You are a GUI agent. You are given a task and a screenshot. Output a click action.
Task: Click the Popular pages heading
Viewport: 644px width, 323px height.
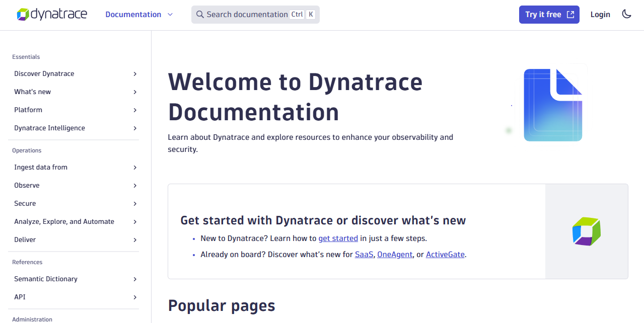pos(222,306)
